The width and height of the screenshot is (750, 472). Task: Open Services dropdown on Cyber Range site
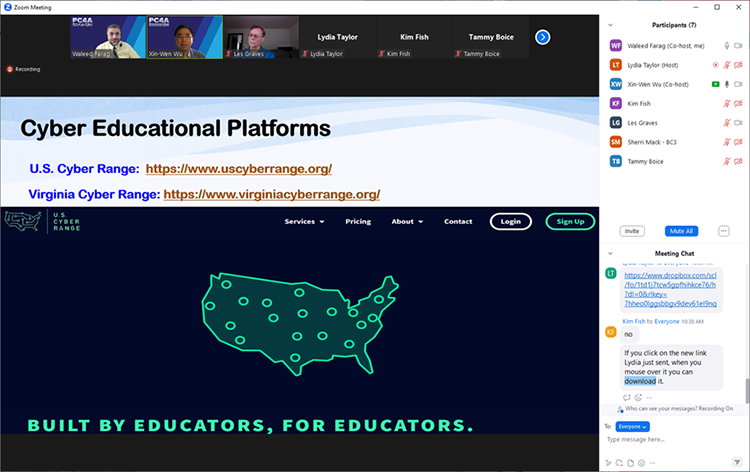coord(304,221)
